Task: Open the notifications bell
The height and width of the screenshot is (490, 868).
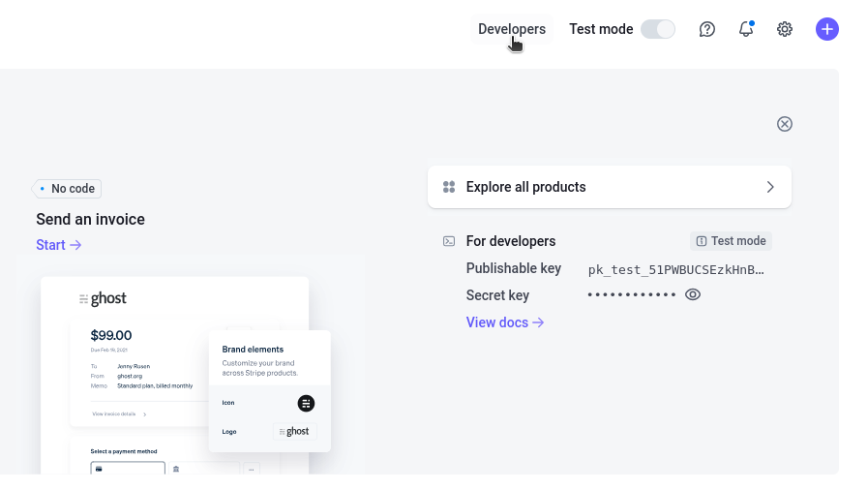Action: (x=746, y=29)
